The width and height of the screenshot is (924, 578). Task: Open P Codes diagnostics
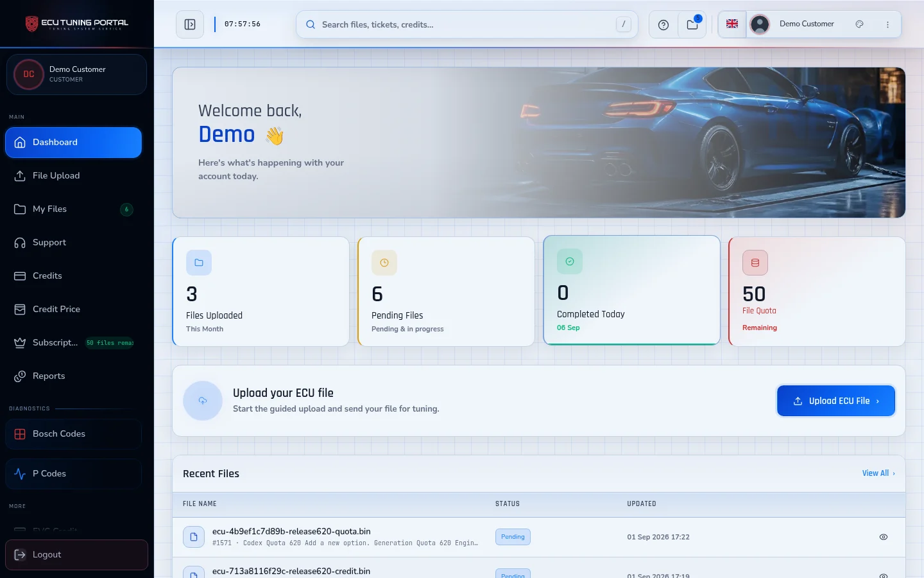point(73,474)
